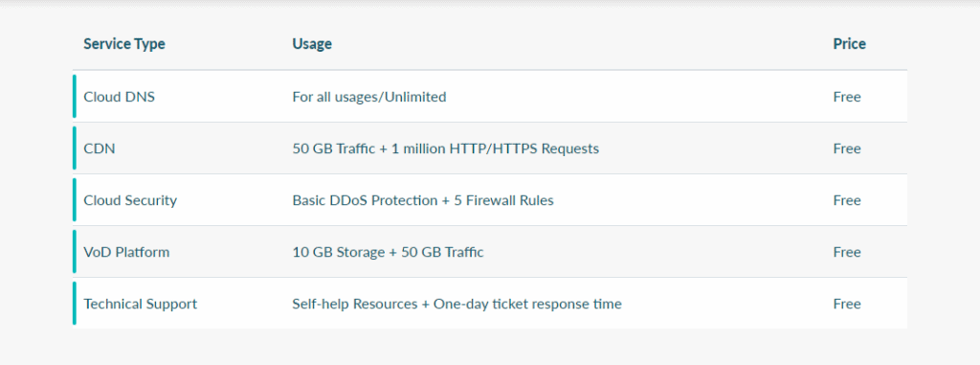Click 'For all usages/Unlimited' usage text
Viewport: 980px width, 365px height.
[369, 97]
